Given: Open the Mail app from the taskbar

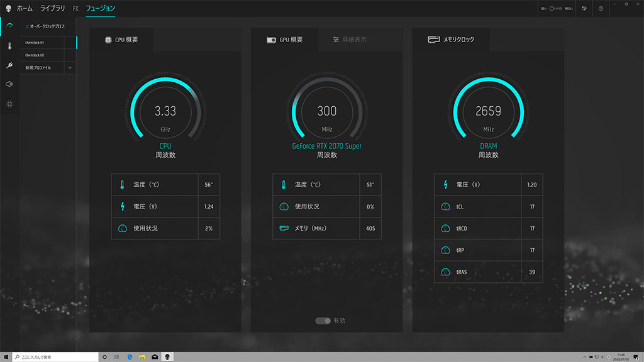Looking at the screenshot, I should click(x=155, y=357).
